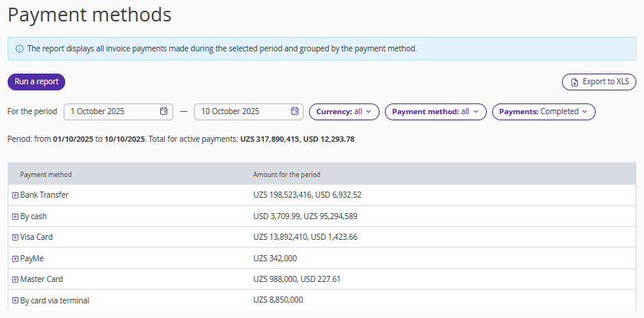The height and width of the screenshot is (318, 644).
Task: Expand the PayMe row
Action: [15, 258]
